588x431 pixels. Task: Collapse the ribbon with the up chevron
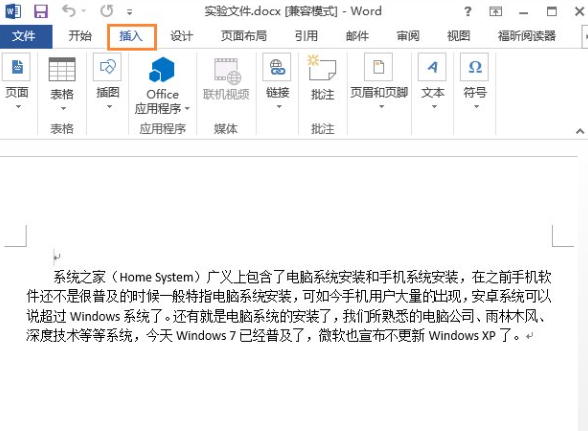click(x=580, y=131)
